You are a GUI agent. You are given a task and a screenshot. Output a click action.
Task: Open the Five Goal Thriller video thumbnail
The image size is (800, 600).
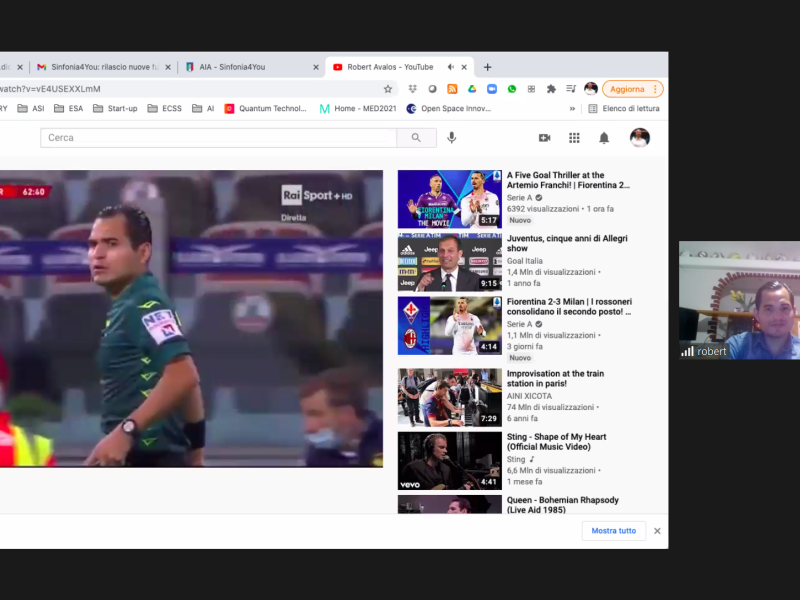pyautogui.click(x=449, y=199)
